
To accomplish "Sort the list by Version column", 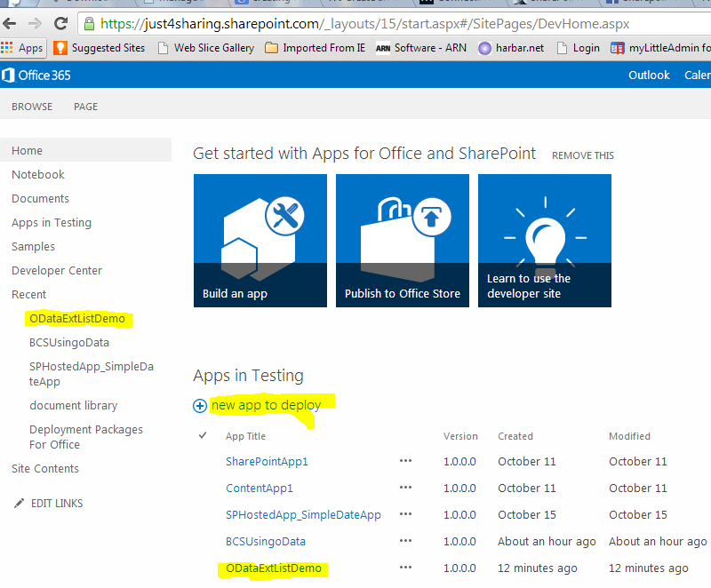I will [460, 436].
